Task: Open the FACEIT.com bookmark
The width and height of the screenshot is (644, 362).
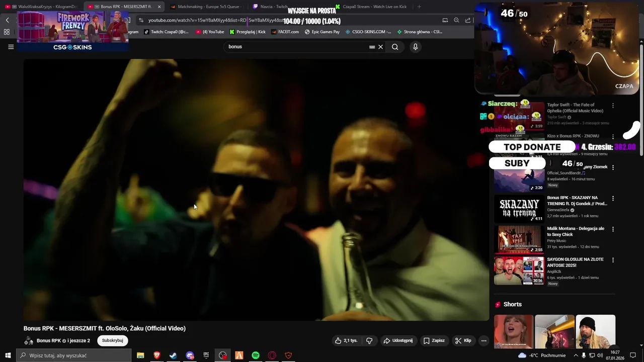Action: (285, 32)
